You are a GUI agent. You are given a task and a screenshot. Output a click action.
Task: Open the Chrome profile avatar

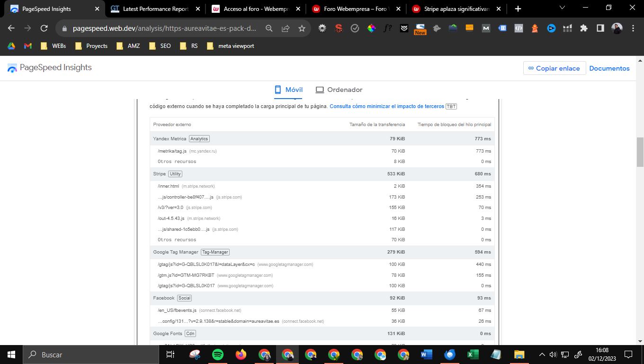tap(617, 28)
